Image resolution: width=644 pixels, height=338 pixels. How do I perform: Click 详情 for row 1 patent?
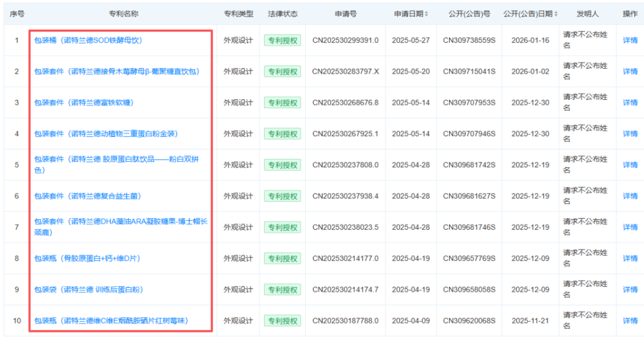[x=630, y=40]
